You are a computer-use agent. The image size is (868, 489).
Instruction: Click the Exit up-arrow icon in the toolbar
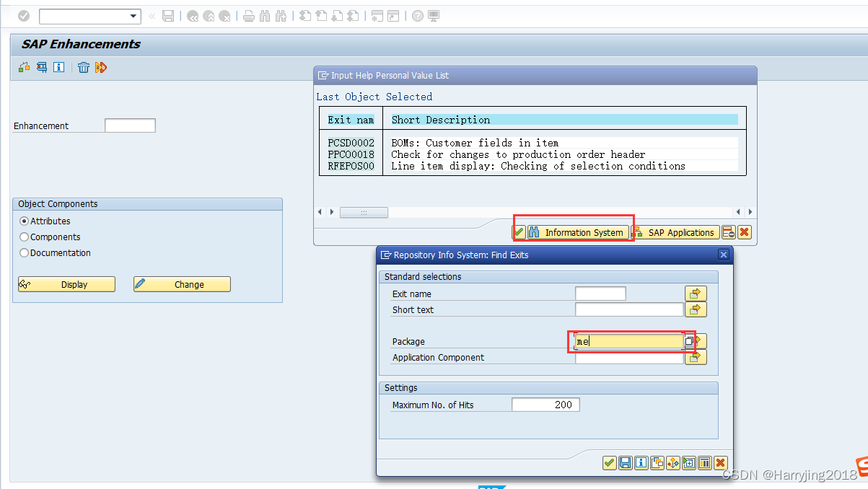click(x=209, y=16)
